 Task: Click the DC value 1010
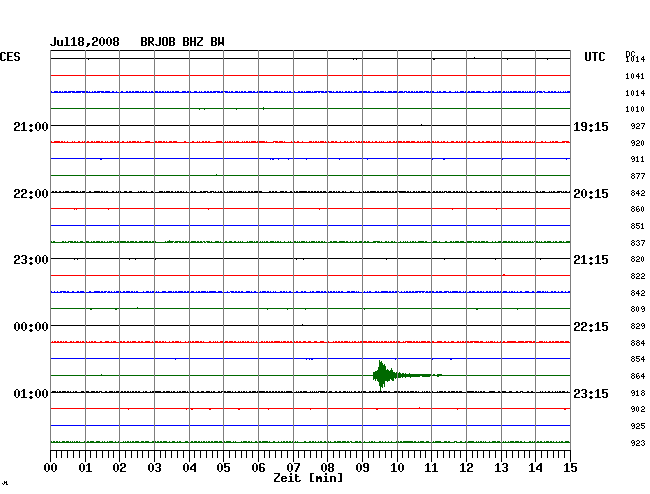click(635, 109)
